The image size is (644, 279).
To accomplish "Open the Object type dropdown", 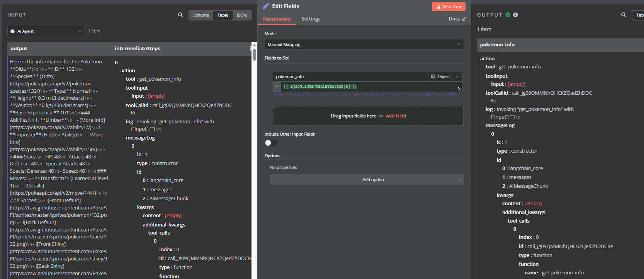I will click(445, 77).
